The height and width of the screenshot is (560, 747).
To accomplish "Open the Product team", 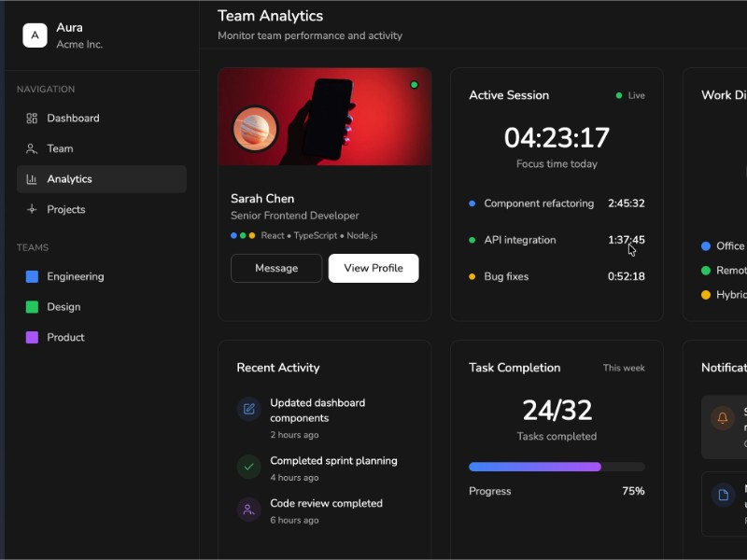I will coord(102,338).
